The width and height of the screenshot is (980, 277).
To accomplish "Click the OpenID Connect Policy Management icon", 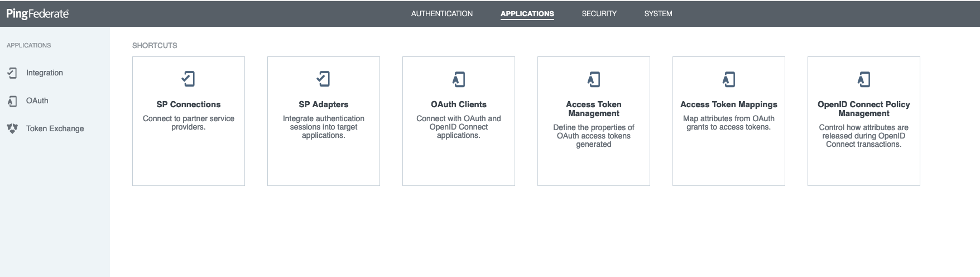I will [864, 79].
